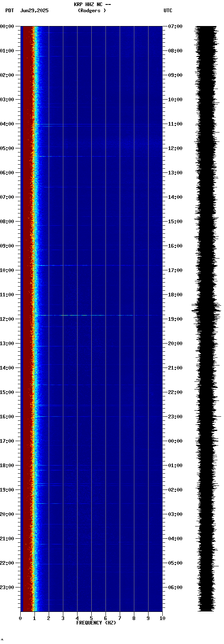This screenshot has width=224, height=644.
Task: Click the 16:00 UTC time label
Action: [x=175, y=246]
